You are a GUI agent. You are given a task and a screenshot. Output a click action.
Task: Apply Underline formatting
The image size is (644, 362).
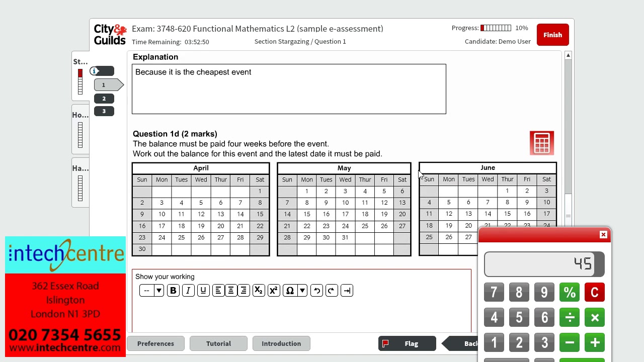203,291
